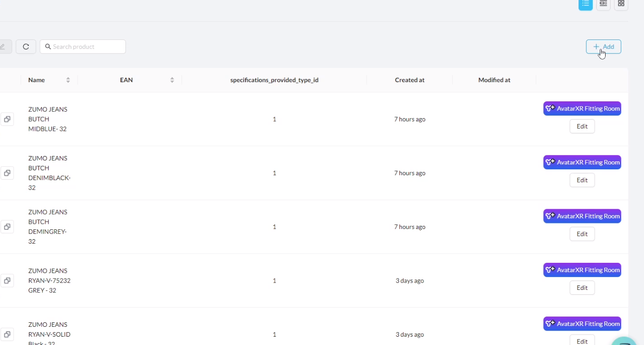The height and width of the screenshot is (345, 644).
Task: Click type id value 1 in RYAN-V-SOLID Black row
Action: (x=275, y=335)
